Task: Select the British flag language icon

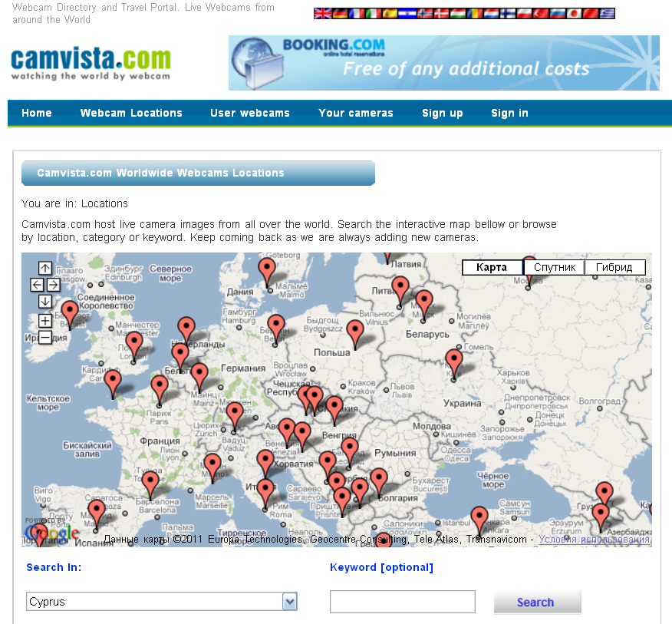Action: pos(322,13)
